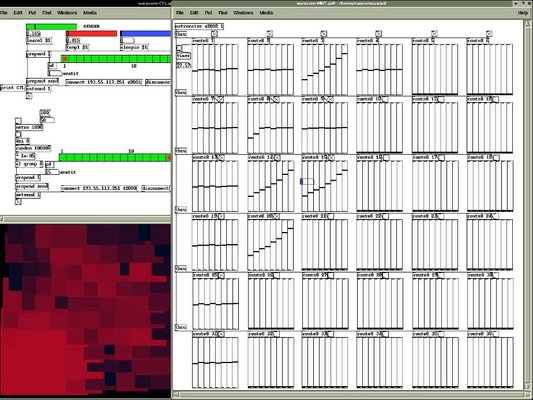Open the Help menu
This screenshot has height=400, width=533.
point(522,13)
